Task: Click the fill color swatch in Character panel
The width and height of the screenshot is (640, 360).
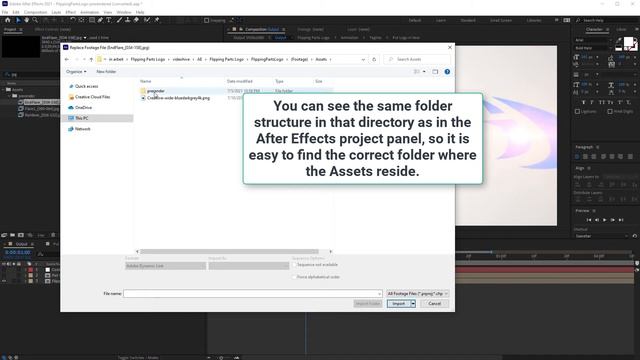Action: click(628, 42)
